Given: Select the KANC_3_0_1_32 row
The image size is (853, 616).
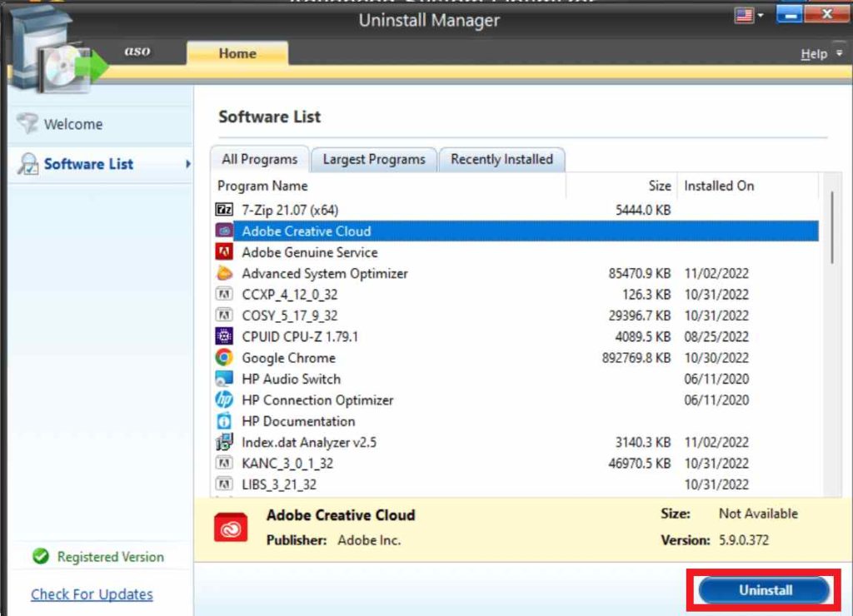Looking at the screenshot, I should click(516, 463).
